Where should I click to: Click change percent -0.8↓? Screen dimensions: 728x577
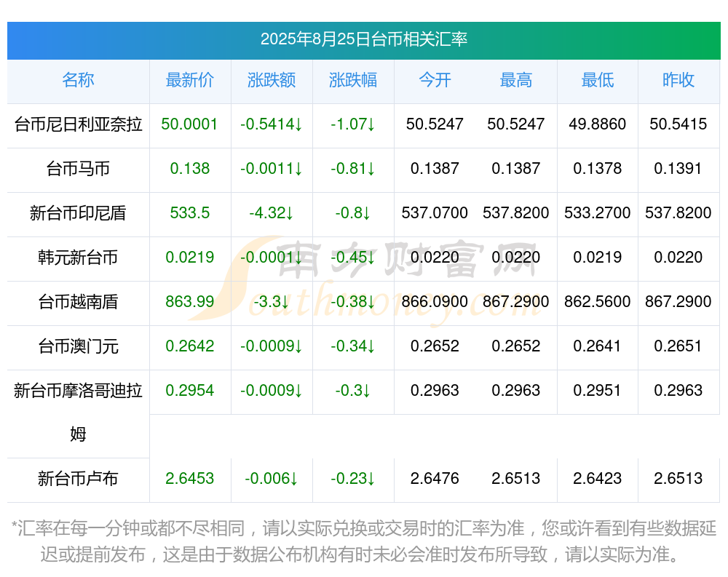[x=353, y=212]
